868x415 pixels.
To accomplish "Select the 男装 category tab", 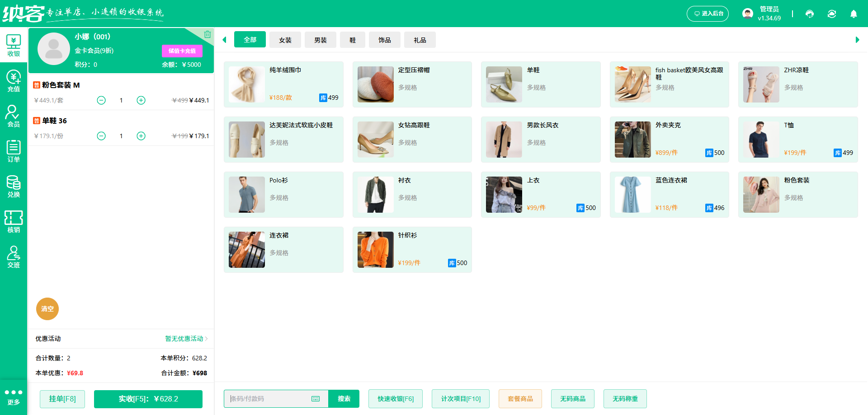I will pyautogui.click(x=321, y=40).
